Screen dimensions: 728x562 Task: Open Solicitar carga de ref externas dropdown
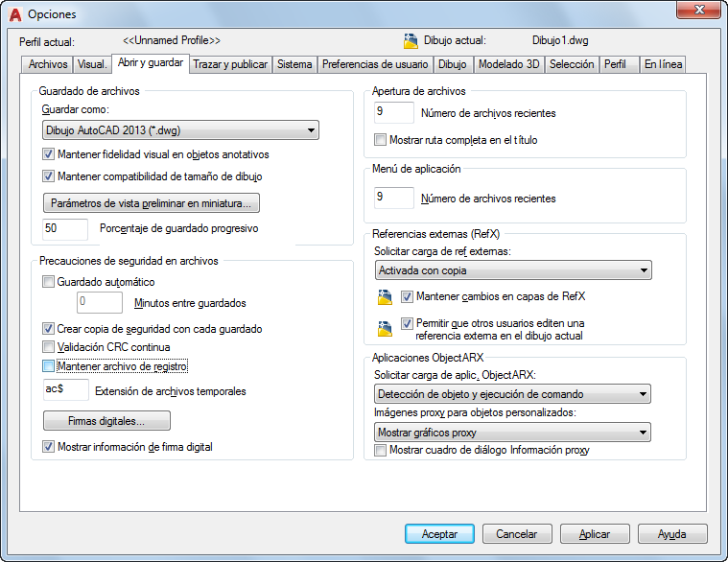pyautogui.click(x=513, y=270)
